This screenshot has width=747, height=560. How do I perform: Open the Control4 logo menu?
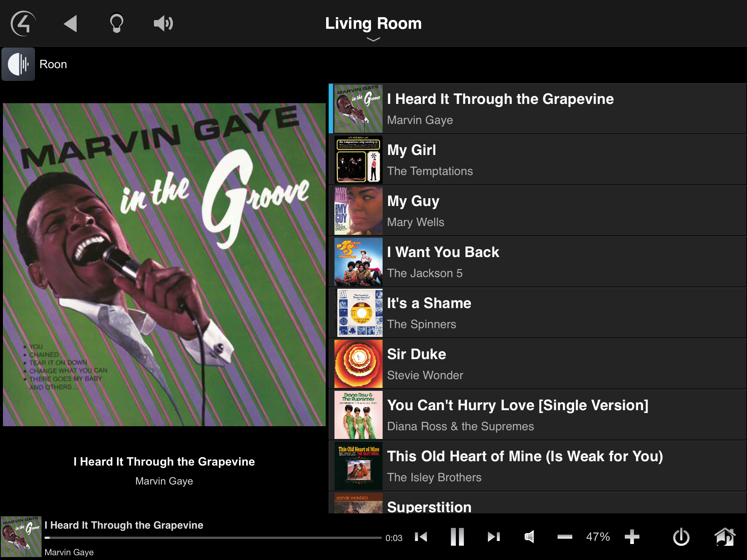point(23,24)
